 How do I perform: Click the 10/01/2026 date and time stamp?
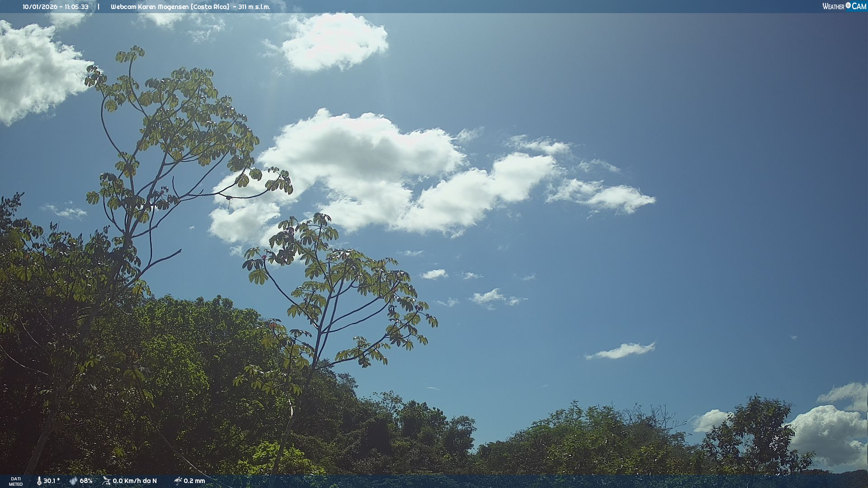click(56, 7)
